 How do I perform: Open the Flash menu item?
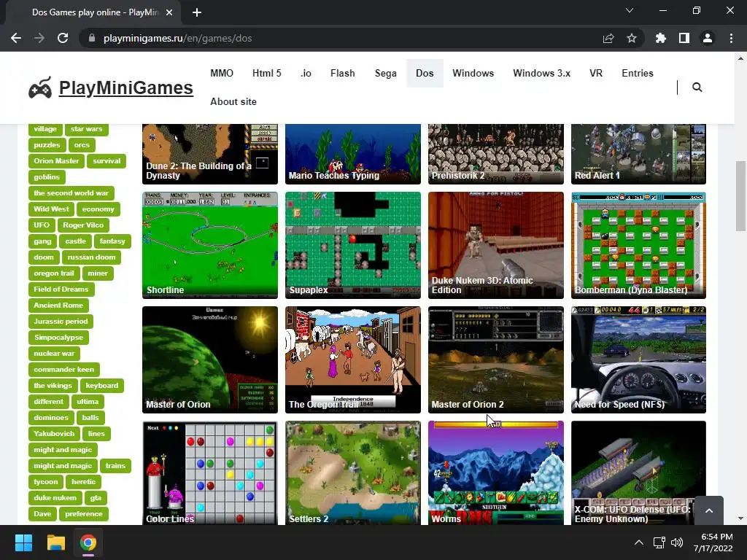tap(343, 74)
